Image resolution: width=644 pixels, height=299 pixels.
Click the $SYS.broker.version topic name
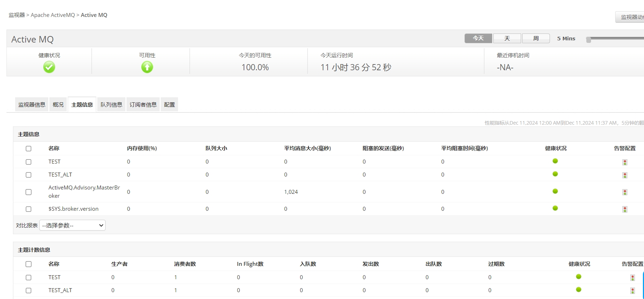[x=74, y=209]
